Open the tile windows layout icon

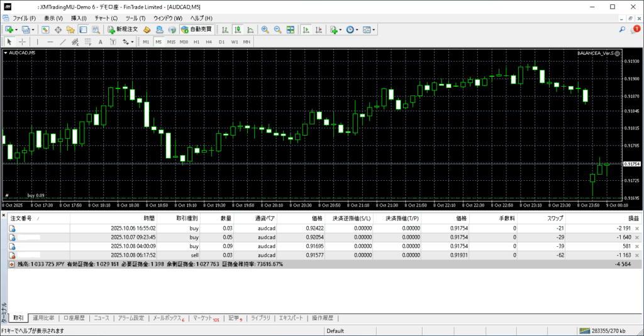pos(290,30)
